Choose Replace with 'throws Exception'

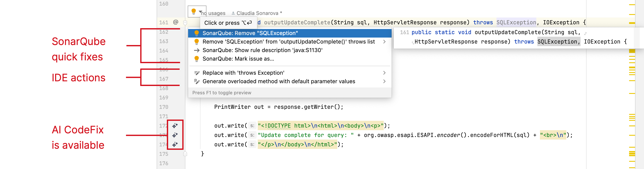click(289, 73)
